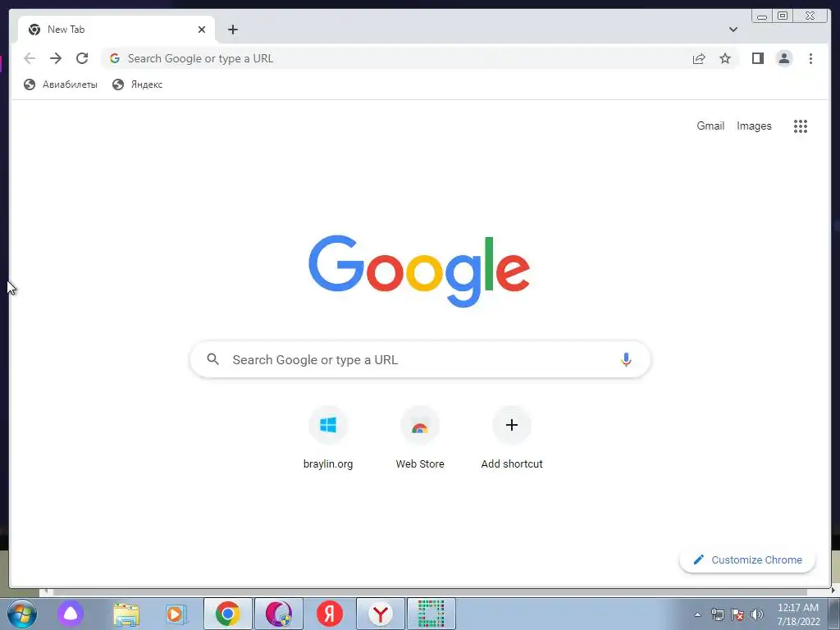Restore the Chrome window size
Image resolution: width=840 pixels, height=630 pixels.
click(783, 16)
